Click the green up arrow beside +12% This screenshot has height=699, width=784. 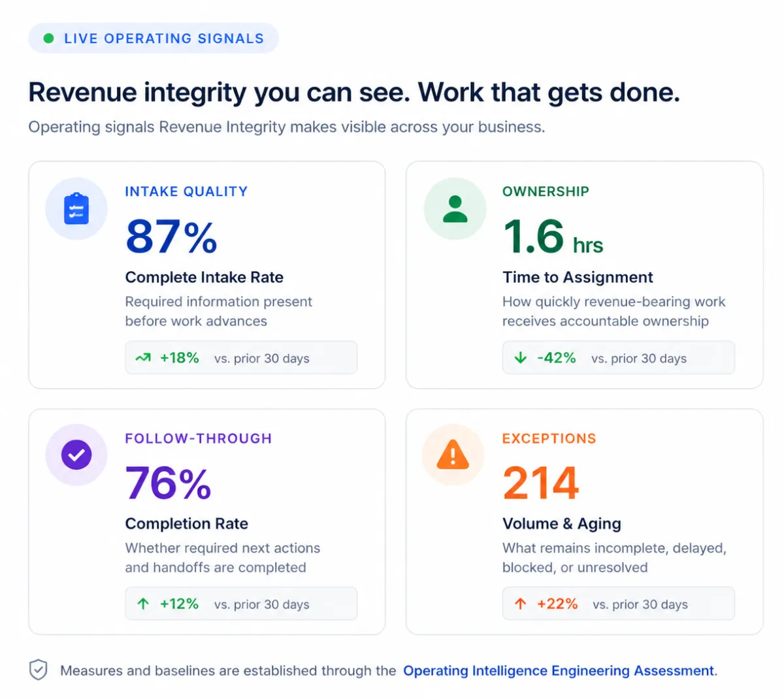143,604
